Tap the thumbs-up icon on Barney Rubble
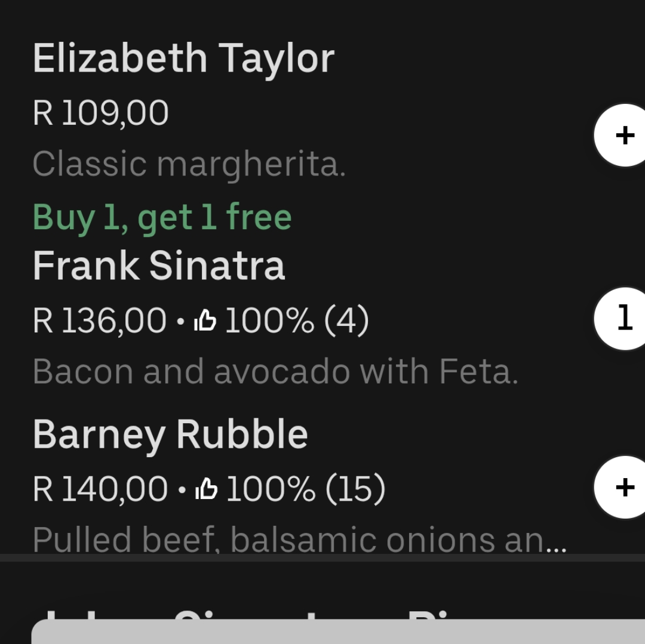The width and height of the screenshot is (645, 644). coord(206,489)
